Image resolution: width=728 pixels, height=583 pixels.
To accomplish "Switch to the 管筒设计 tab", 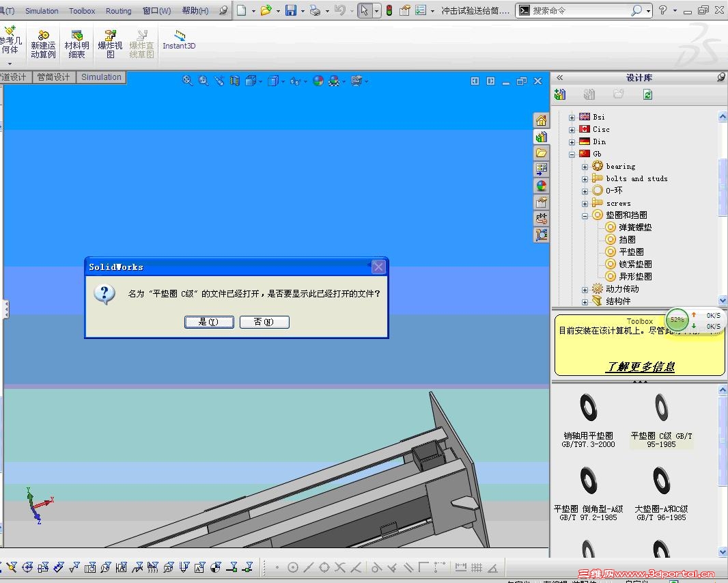I will pos(53,77).
